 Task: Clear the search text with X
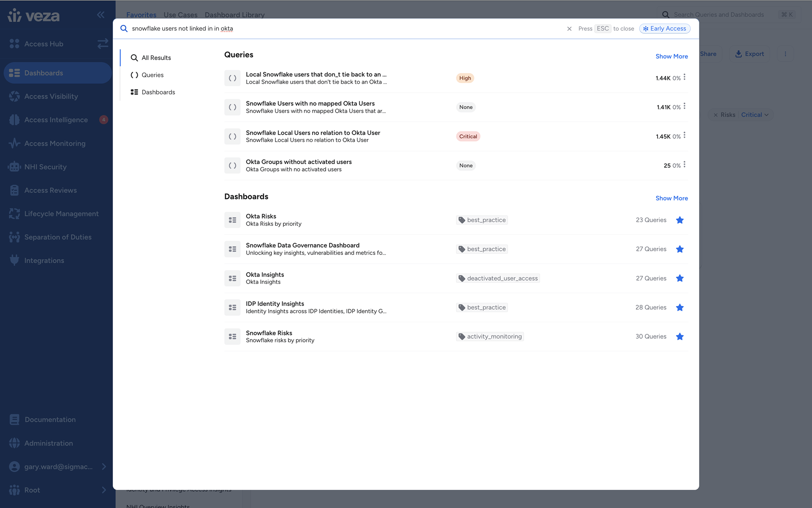tap(569, 29)
